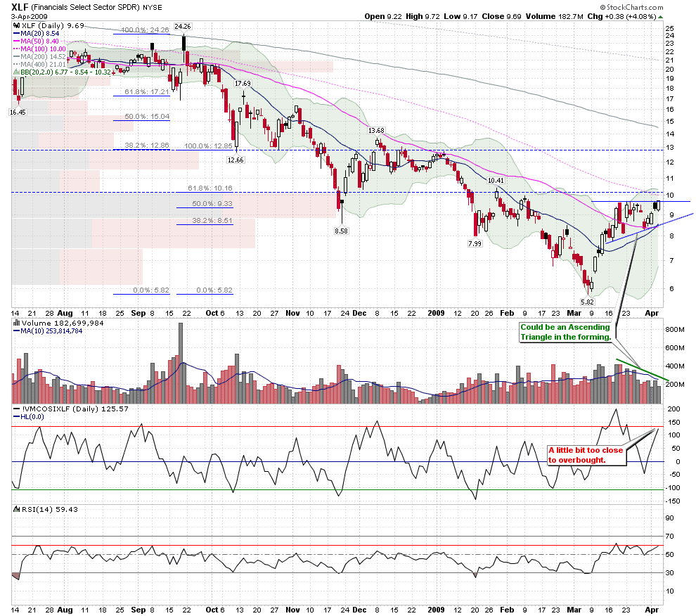Click the 100.0%: 24.26 Fibonacci label

145,30
